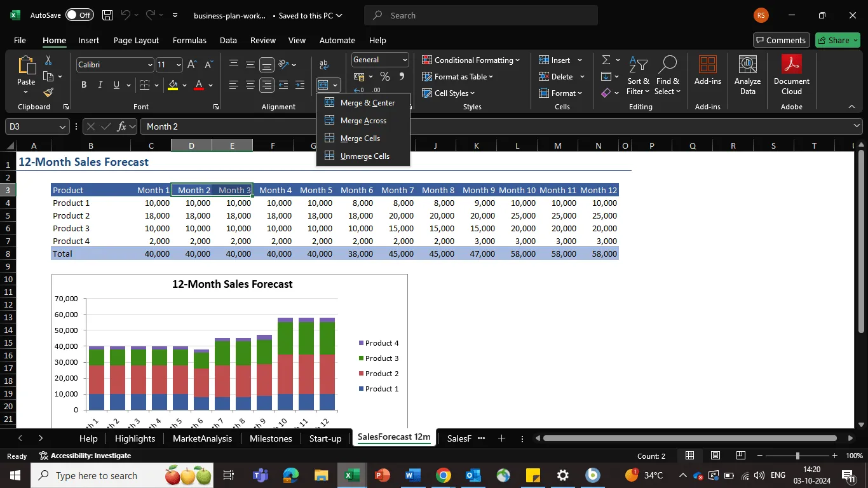This screenshot has width=868, height=488.
Task: Apply Percent Style number format
Action: tap(384, 77)
